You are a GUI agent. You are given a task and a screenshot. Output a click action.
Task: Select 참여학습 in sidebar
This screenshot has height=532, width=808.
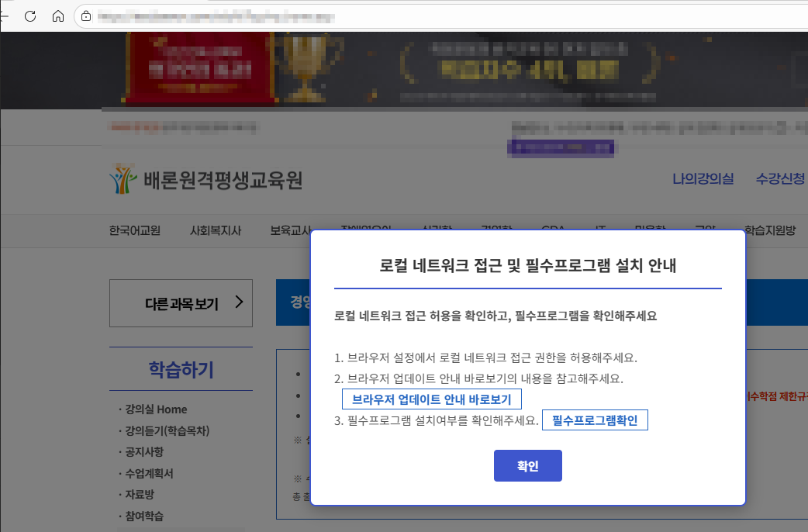(143, 516)
